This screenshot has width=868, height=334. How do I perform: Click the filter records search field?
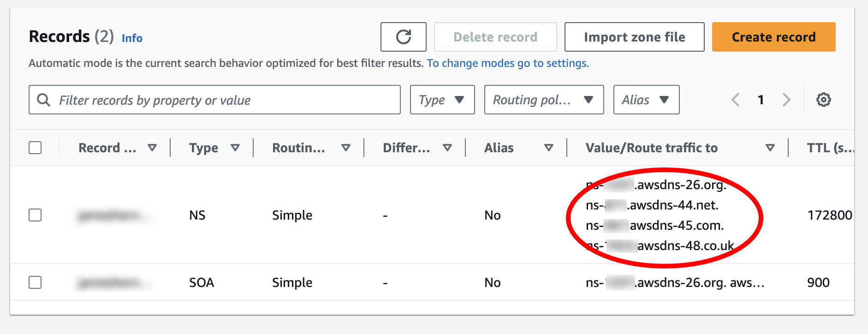coord(214,100)
